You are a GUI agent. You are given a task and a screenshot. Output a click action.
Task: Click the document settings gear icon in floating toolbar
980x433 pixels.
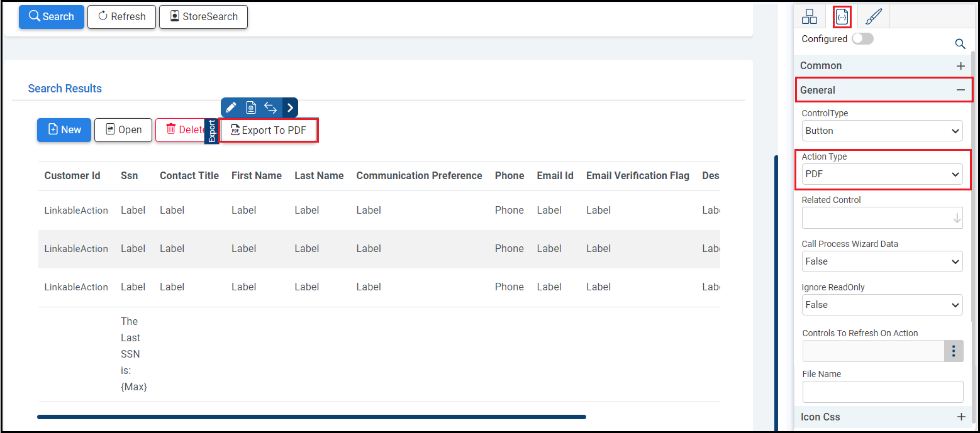coord(250,107)
